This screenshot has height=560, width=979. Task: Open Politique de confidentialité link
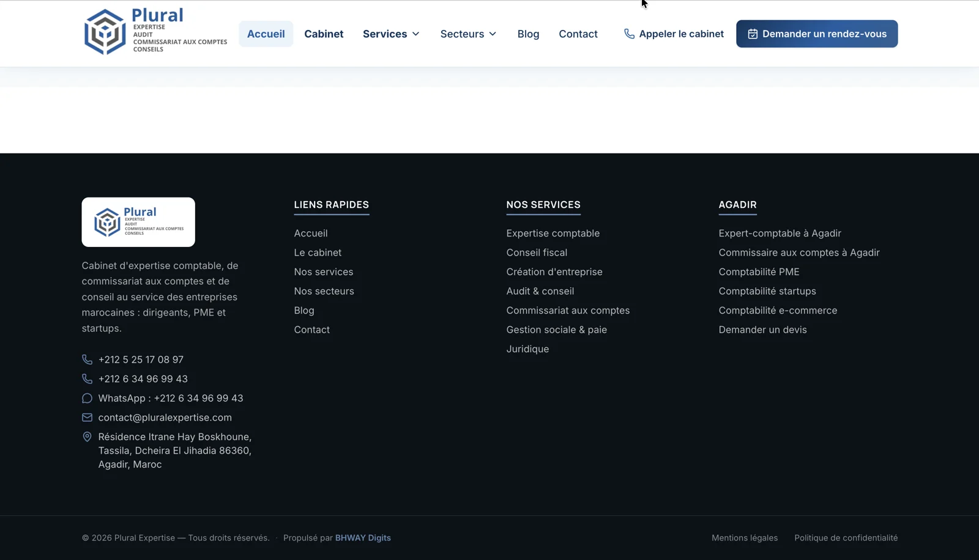tap(846, 538)
